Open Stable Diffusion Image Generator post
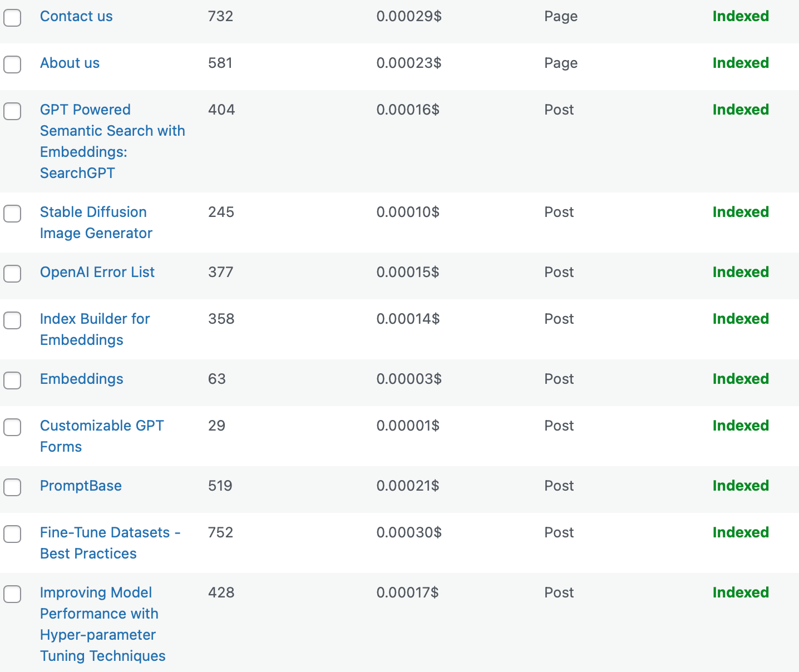799x672 pixels. point(96,223)
